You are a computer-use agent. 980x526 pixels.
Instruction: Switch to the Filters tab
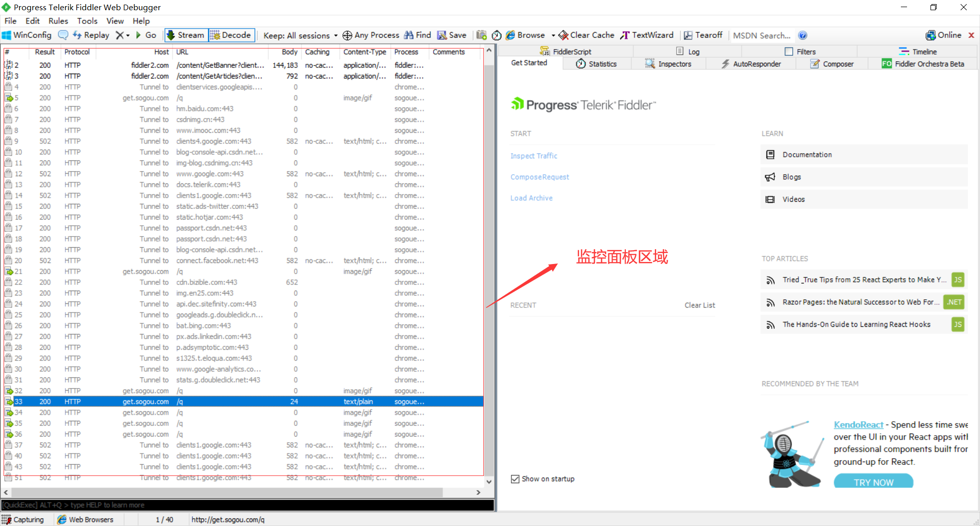[800, 52]
